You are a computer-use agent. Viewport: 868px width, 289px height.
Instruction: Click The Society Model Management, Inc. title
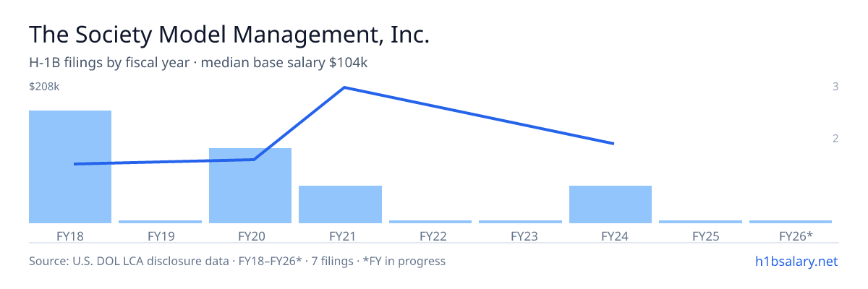click(x=229, y=34)
